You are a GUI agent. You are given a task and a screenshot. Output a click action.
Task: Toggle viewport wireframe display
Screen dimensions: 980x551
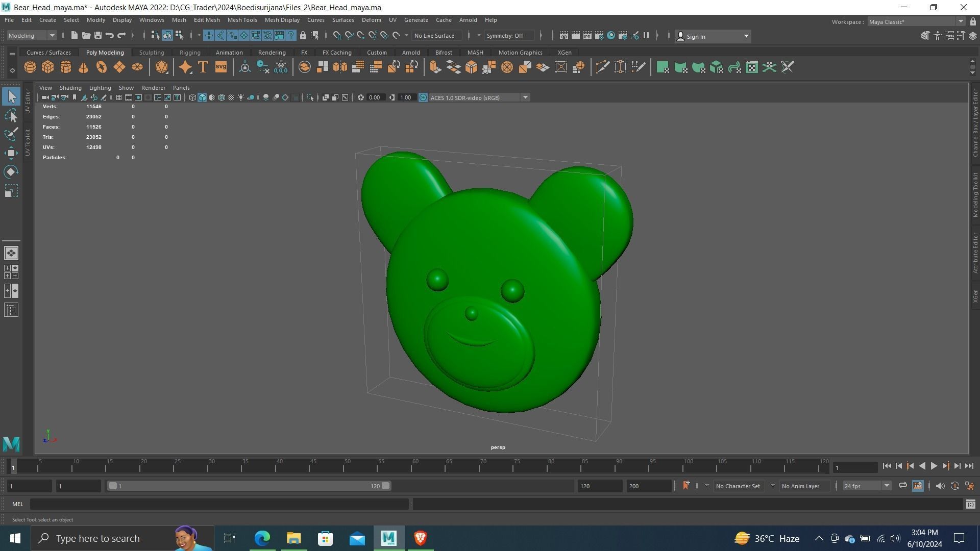pyautogui.click(x=192, y=97)
